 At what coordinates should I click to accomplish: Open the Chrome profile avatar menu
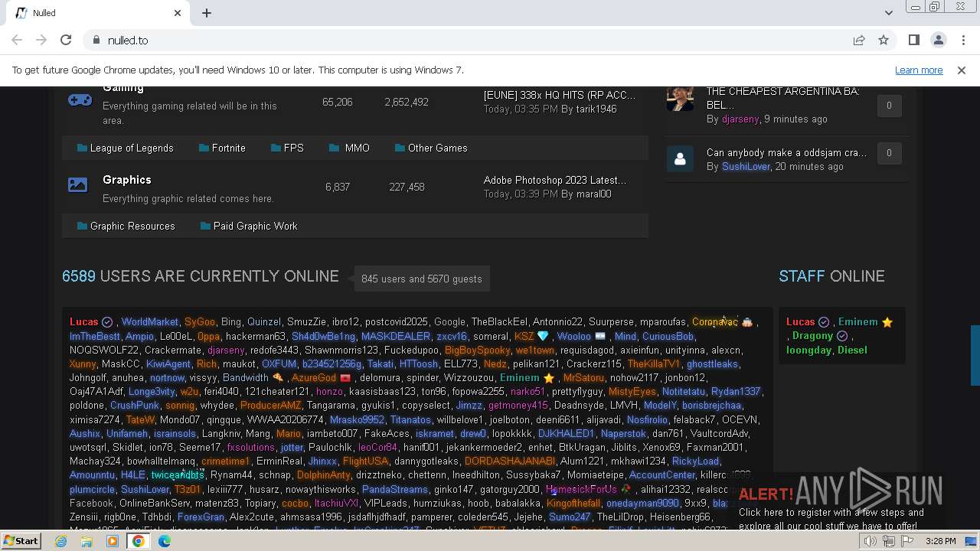pyautogui.click(x=939, y=40)
